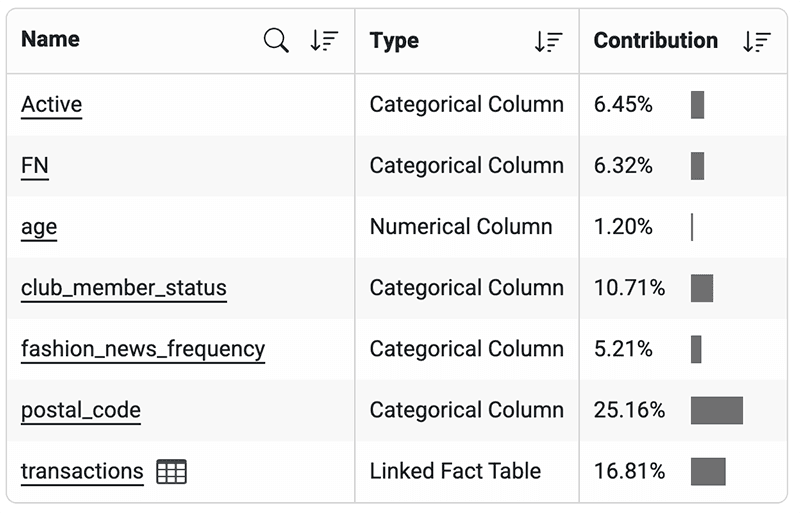The image size is (800, 514).
Task: Click the Numerical Column type cell
Action: coord(460,227)
